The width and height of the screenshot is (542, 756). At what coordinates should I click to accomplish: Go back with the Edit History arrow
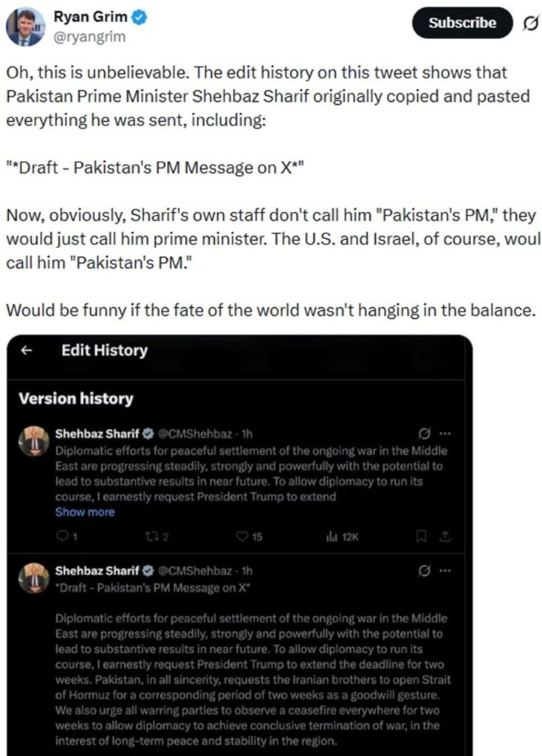27,351
